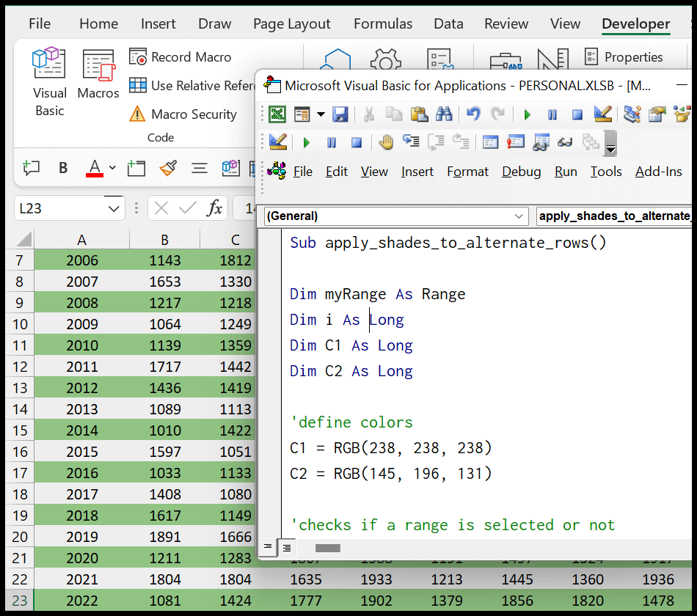Open the Visual Basic editor from the ribbon

(x=49, y=82)
